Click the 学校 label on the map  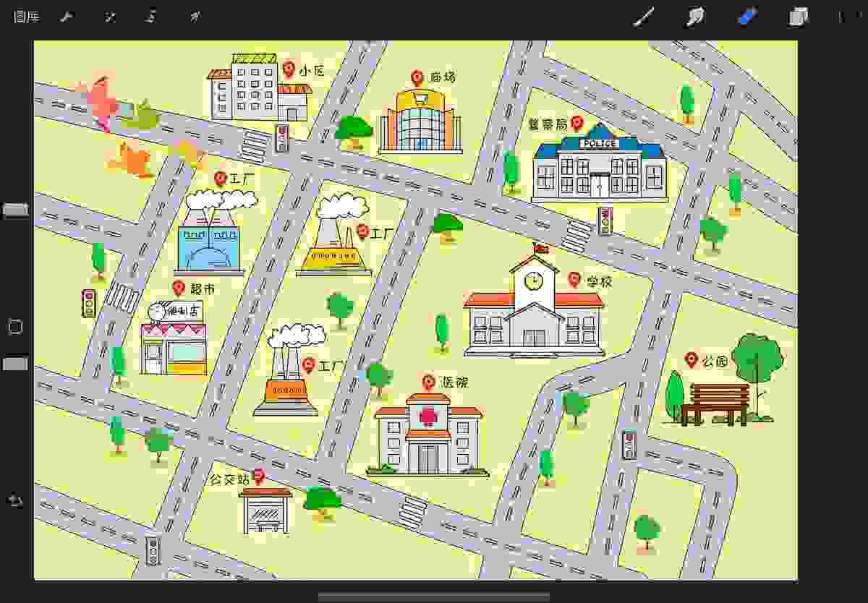[x=600, y=281]
